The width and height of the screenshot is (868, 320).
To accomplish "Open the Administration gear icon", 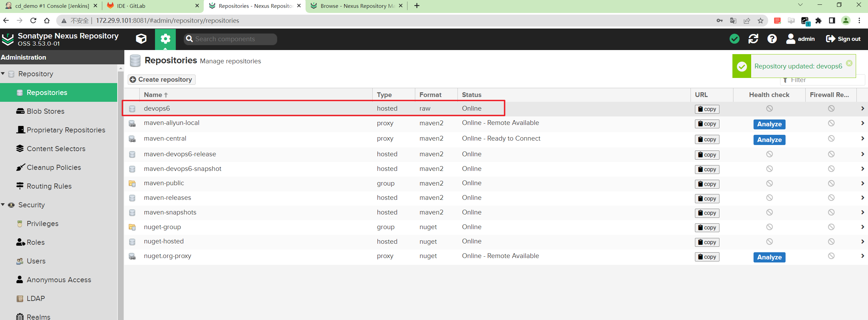I will [x=165, y=39].
